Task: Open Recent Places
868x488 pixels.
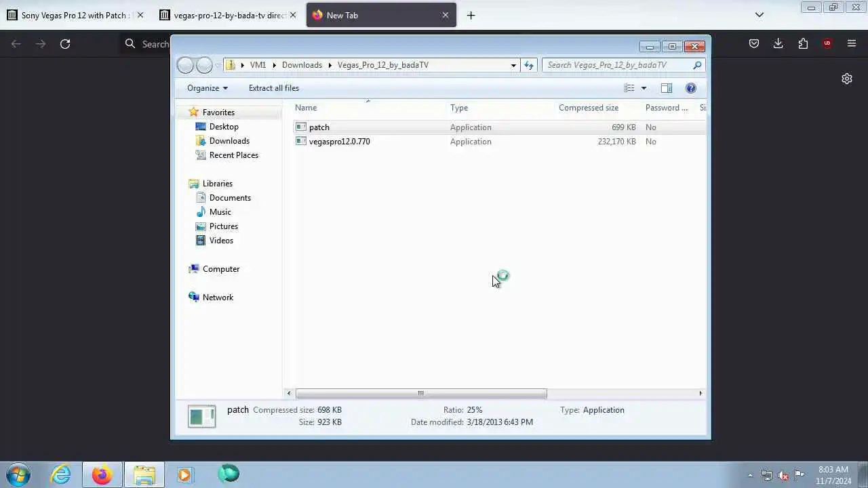Action: [234, 155]
